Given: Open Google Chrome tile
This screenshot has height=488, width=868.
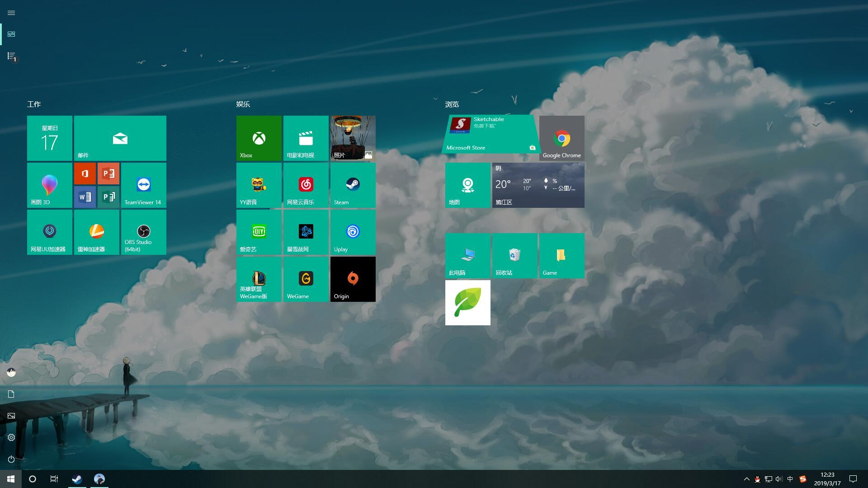Looking at the screenshot, I should (561, 138).
